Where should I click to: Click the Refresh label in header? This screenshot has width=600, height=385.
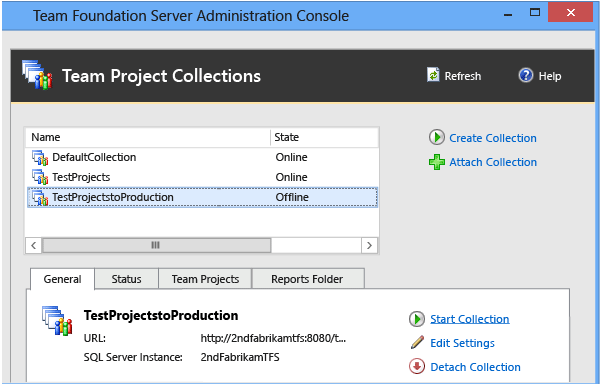pos(463,76)
